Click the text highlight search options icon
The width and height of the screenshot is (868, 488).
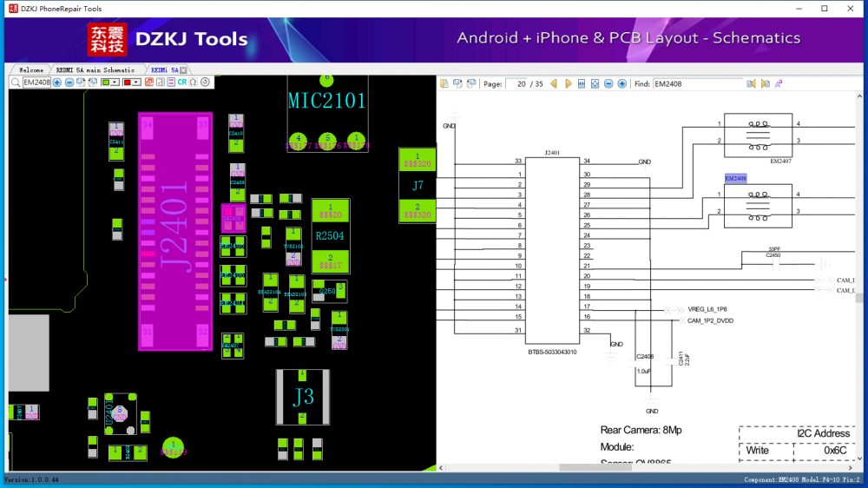pyautogui.click(x=779, y=83)
